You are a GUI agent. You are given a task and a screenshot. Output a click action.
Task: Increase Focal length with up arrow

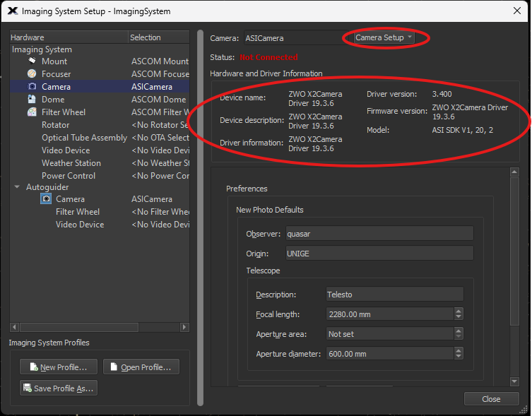pos(459,311)
